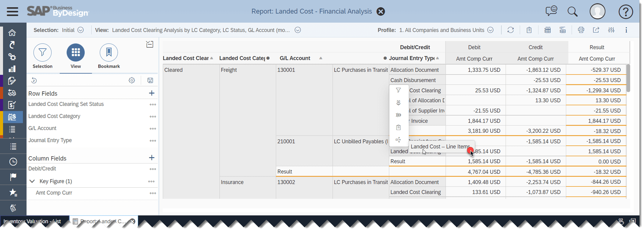Sort the Landed Cost Clearing column
This screenshot has width=644, height=232.
click(x=212, y=58)
